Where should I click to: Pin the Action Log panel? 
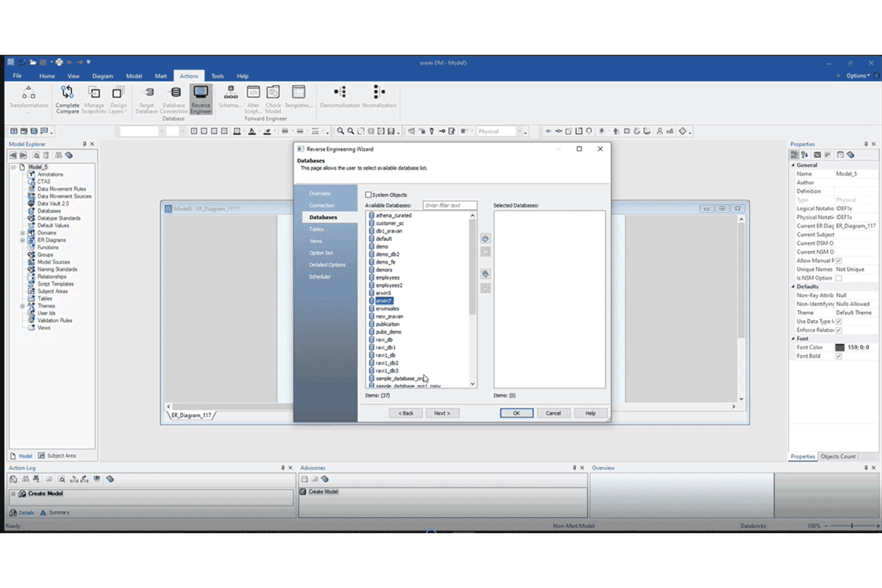(282, 468)
